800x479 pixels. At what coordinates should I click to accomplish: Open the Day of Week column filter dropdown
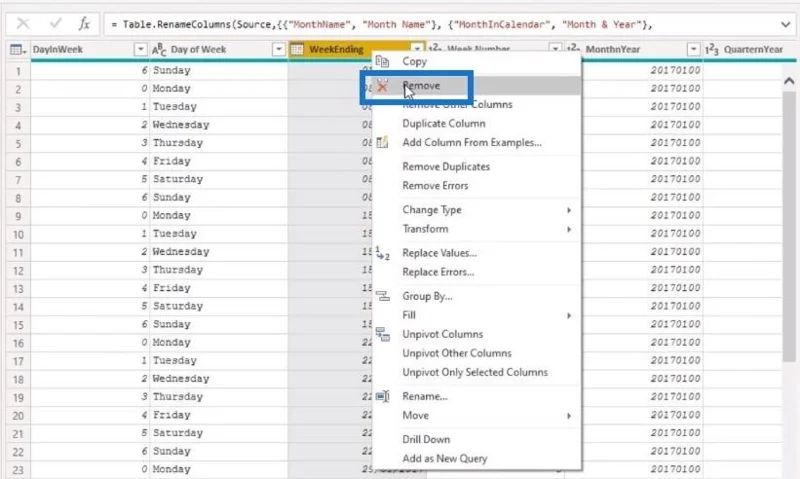[x=279, y=49]
